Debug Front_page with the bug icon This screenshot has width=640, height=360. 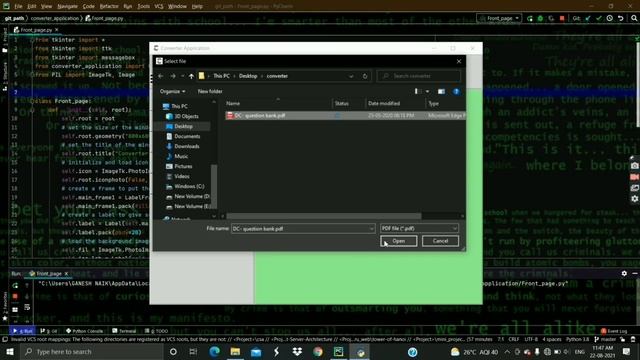tap(540, 18)
